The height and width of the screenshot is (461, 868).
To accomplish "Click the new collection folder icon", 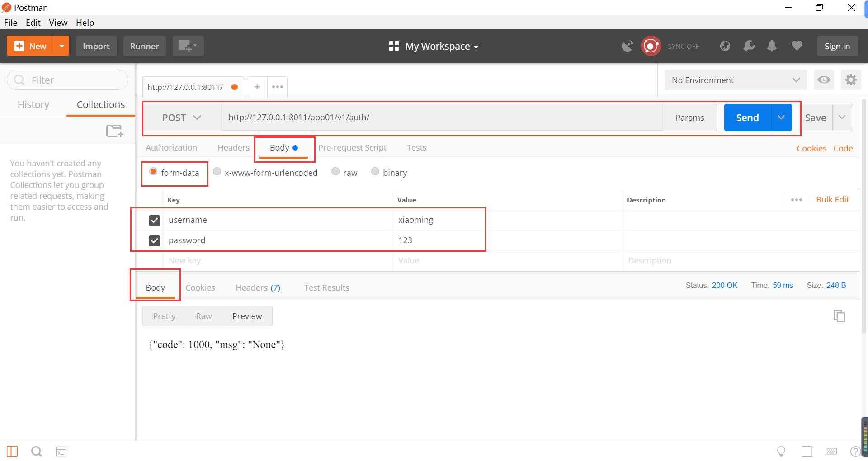I will point(114,131).
